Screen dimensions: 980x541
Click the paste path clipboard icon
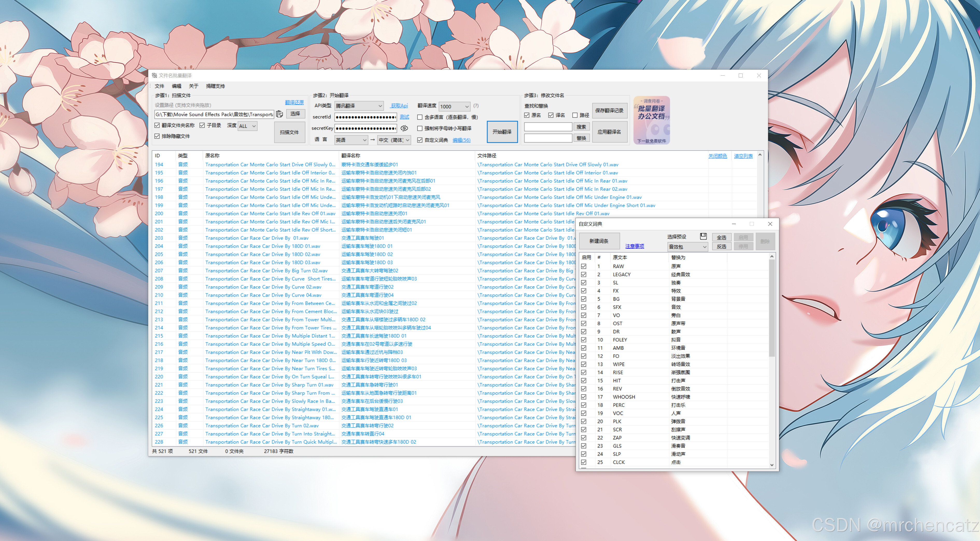tap(279, 114)
